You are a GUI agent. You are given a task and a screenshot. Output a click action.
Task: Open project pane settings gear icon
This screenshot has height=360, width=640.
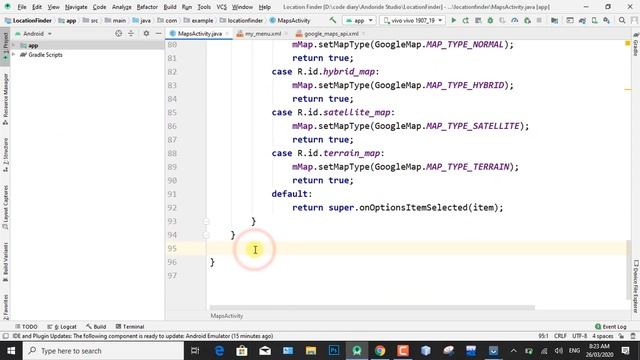coord(146,33)
